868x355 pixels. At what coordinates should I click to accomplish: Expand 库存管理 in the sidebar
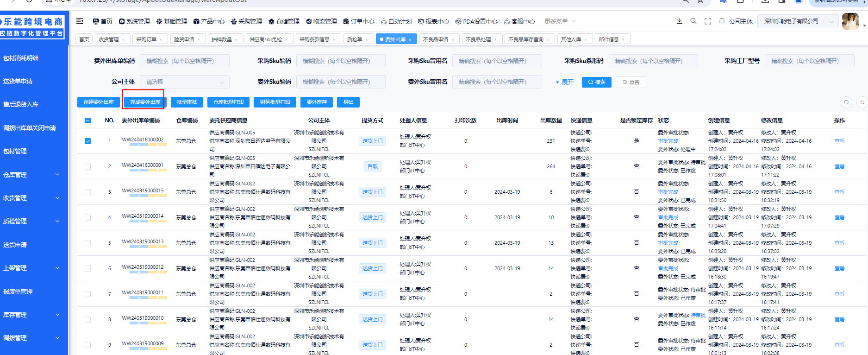point(34,315)
